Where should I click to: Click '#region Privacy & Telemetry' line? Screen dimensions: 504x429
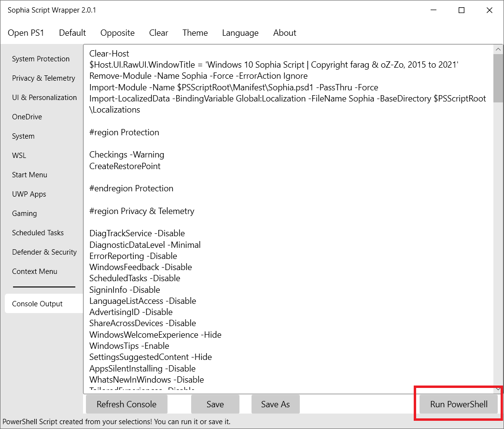click(x=142, y=211)
